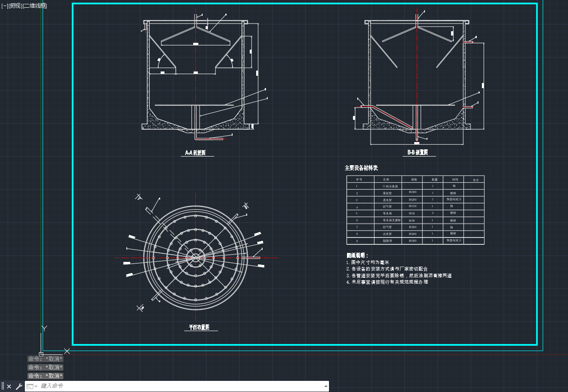The image size is (568, 392).
Task: Expand the command history arrow
Action: (325, 386)
